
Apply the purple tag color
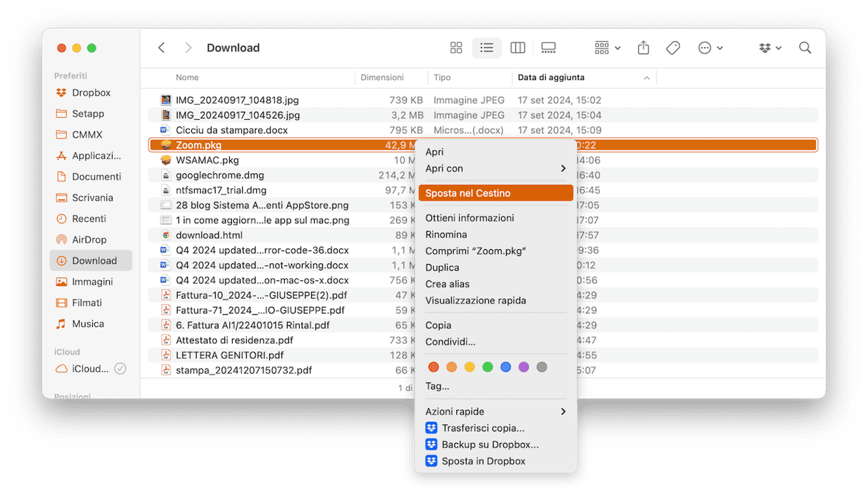[524, 367]
